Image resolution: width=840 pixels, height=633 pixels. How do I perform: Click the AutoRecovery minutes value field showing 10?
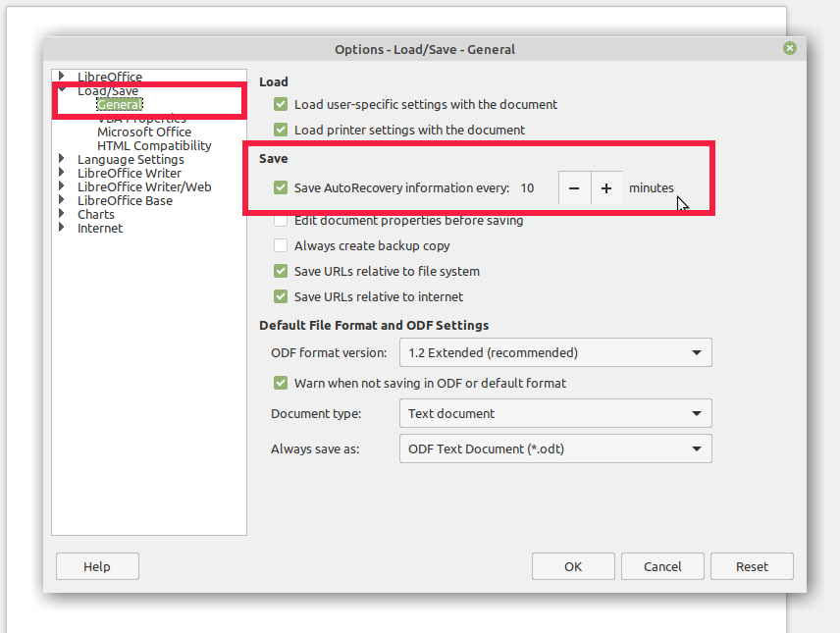pos(536,188)
